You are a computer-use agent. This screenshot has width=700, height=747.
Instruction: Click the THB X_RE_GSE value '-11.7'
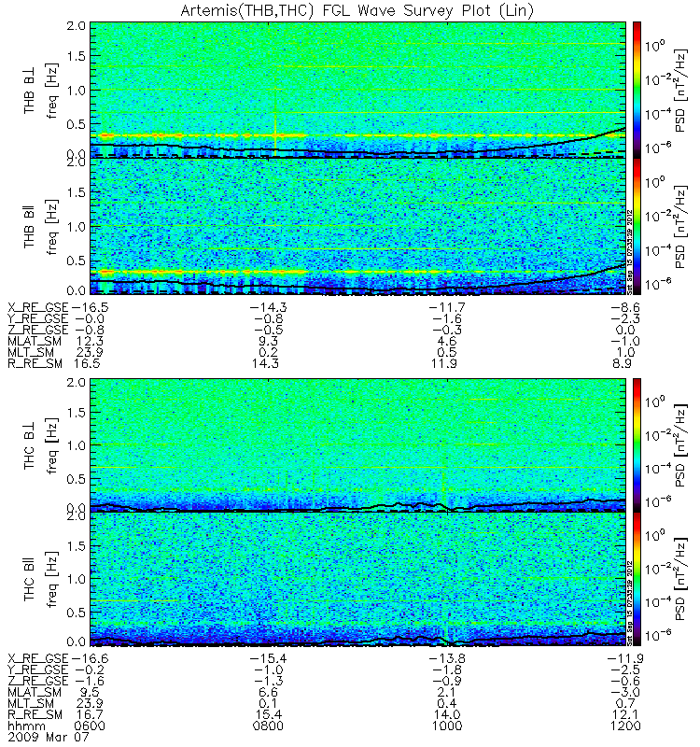tap(447, 307)
